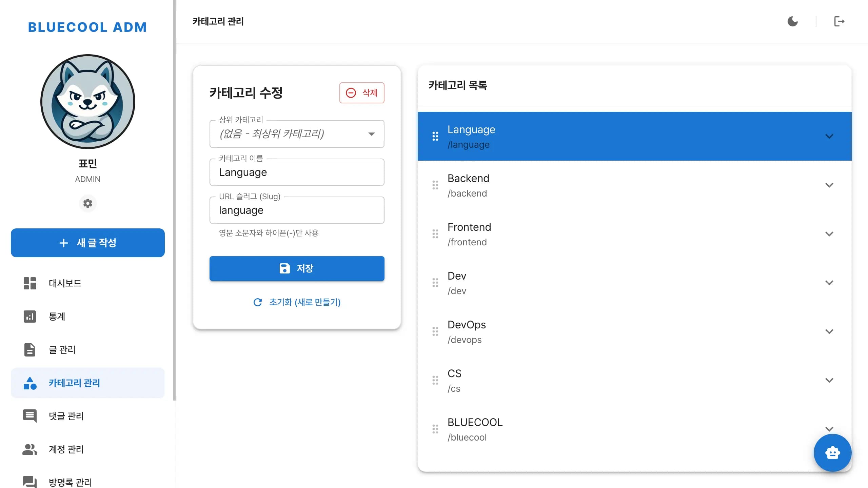The width and height of the screenshot is (868, 488).
Task: Click the URL slug input field
Action: click(x=297, y=210)
